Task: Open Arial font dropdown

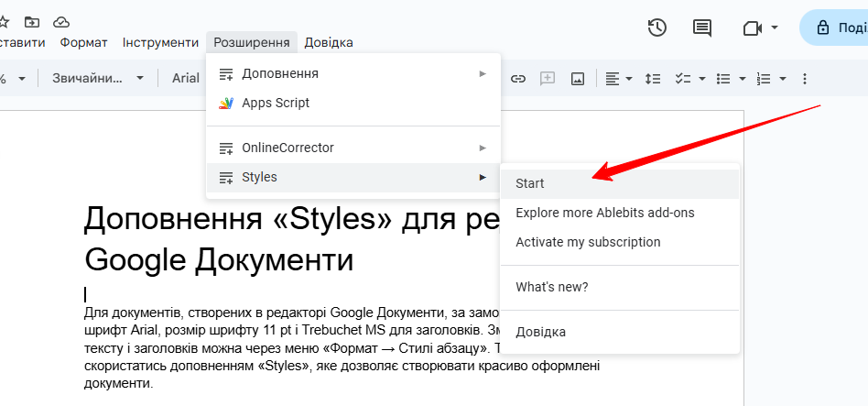Action: pos(186,79)
